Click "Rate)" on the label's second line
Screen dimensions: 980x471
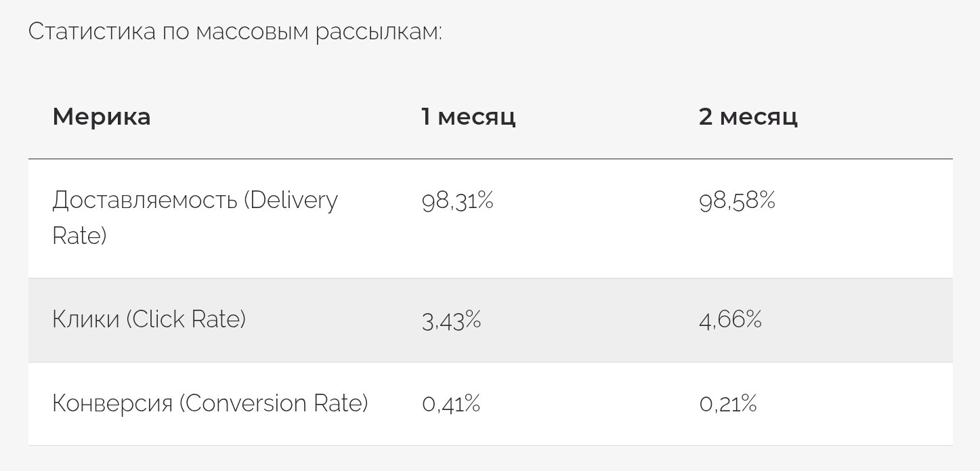pos(79,237)
